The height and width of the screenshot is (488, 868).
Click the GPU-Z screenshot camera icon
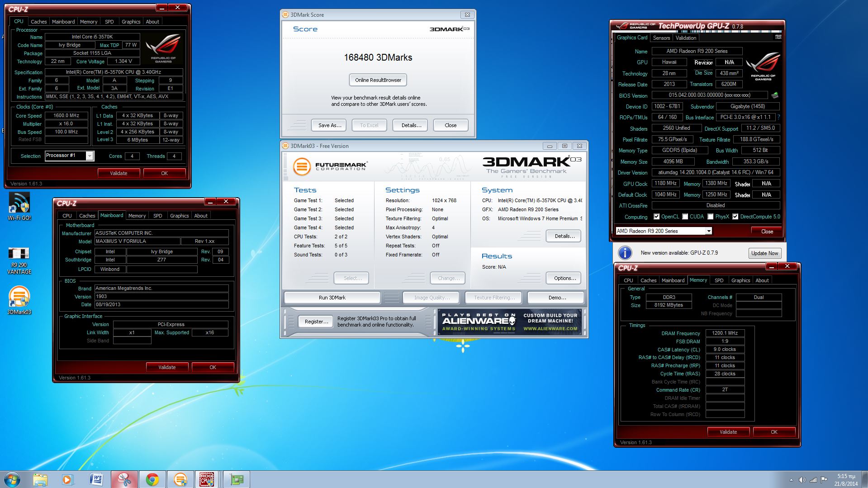click(778, 37)
